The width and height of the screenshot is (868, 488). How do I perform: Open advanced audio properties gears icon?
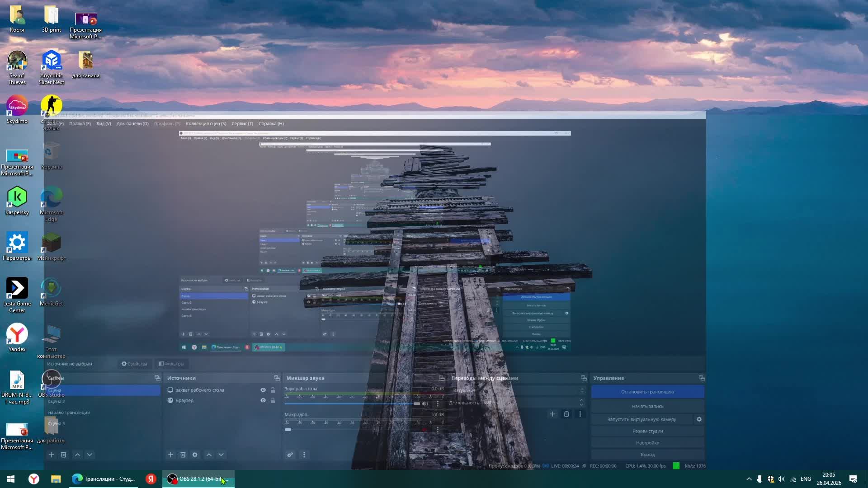click(290, 455)
